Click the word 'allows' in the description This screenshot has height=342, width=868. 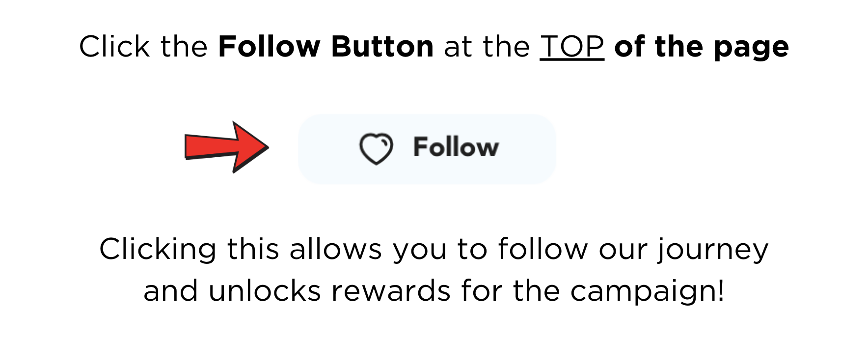tap(335, 249)
